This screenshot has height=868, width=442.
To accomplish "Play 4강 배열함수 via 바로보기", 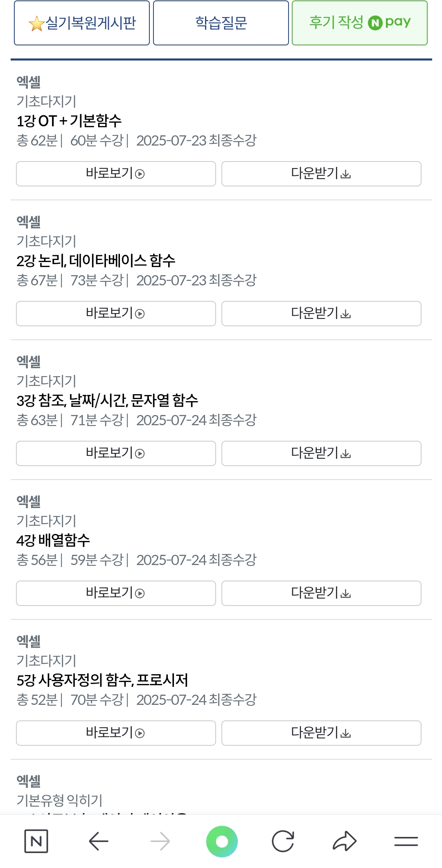I will pyautogui.click(x=116, y=593).
